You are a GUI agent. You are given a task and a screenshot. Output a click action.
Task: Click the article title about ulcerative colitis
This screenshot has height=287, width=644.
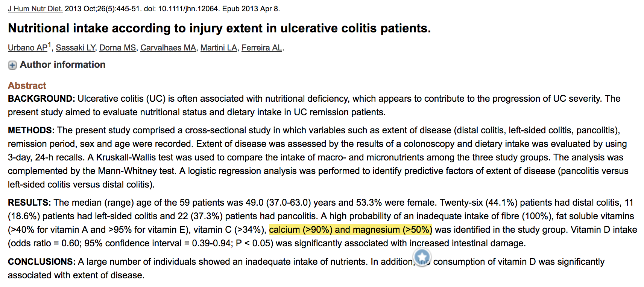(x=219, y=28)
